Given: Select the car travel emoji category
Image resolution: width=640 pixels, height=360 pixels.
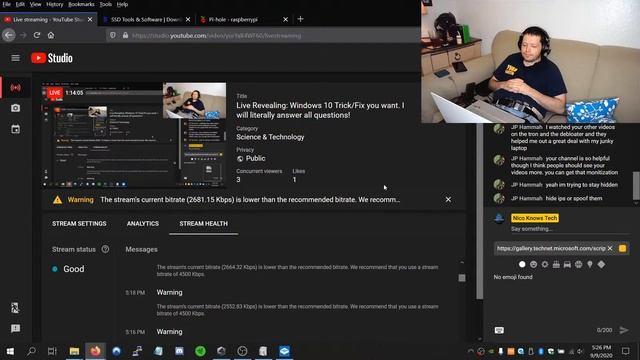Looking at the screenshot, I should 567,264.
